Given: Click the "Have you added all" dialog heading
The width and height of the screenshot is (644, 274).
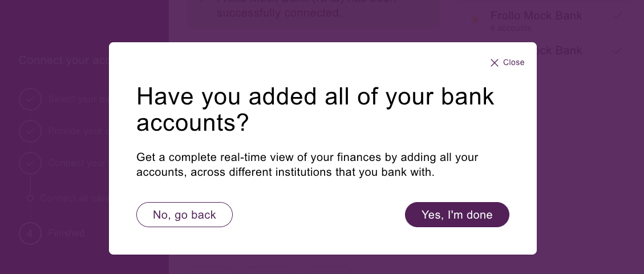Looking at the screenshot, I should (x=315, y=109).
